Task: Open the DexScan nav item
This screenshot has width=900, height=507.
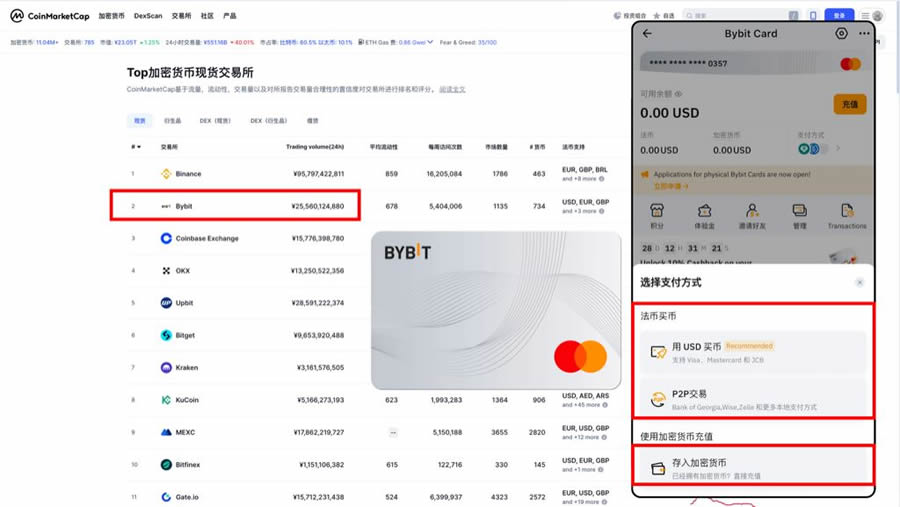Action: pos(148,16)
